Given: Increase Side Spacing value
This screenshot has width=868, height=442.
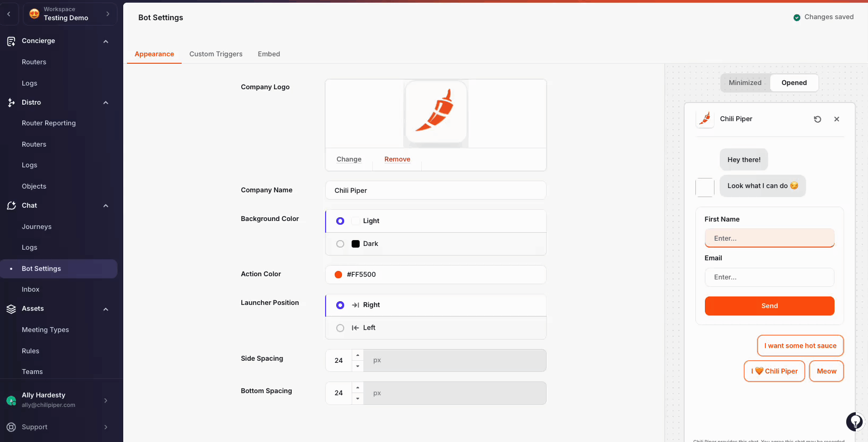Looking at the screenshot, I should click(x=358, y=355).
